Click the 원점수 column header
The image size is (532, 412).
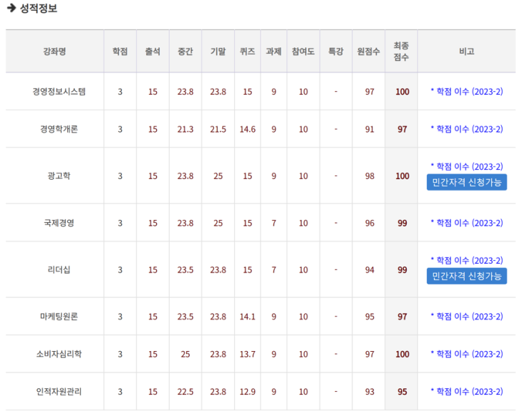click(368, 52)
